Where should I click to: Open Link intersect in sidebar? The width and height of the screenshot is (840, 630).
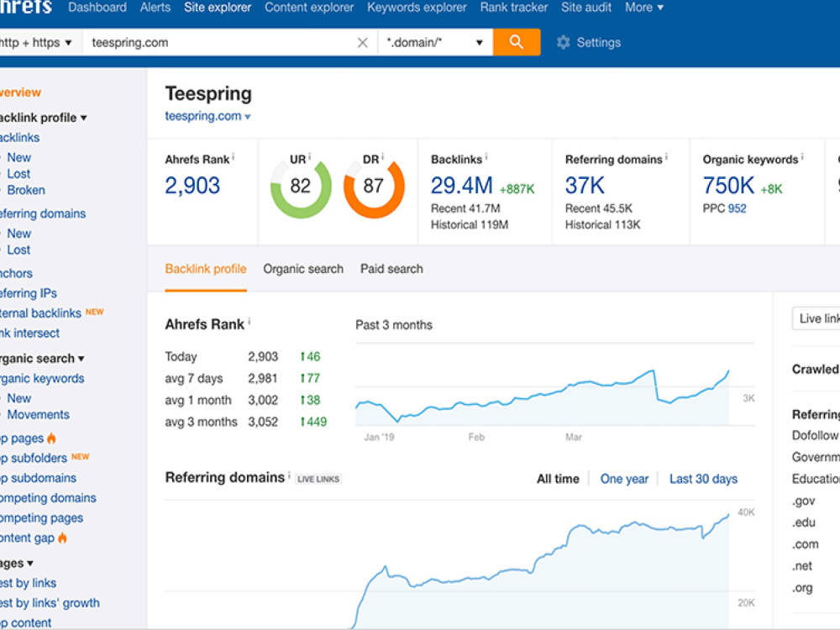(x=29, y=333)
